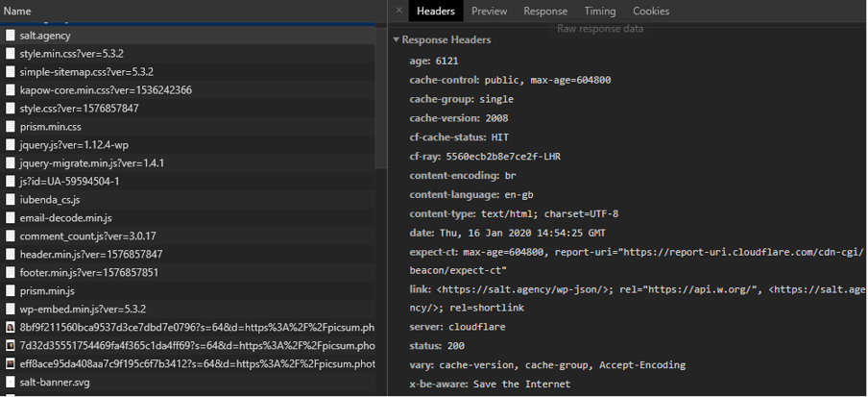
Task: Click the x-be-aware header line
Action: (490, 384)
